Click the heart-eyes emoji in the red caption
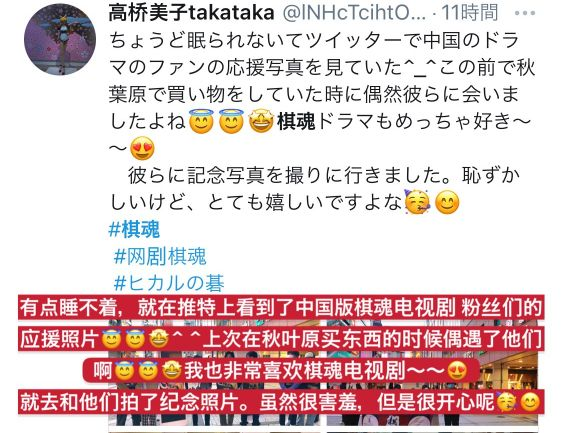The width and height of the screenshot is (563, 433). pos(457,370)
